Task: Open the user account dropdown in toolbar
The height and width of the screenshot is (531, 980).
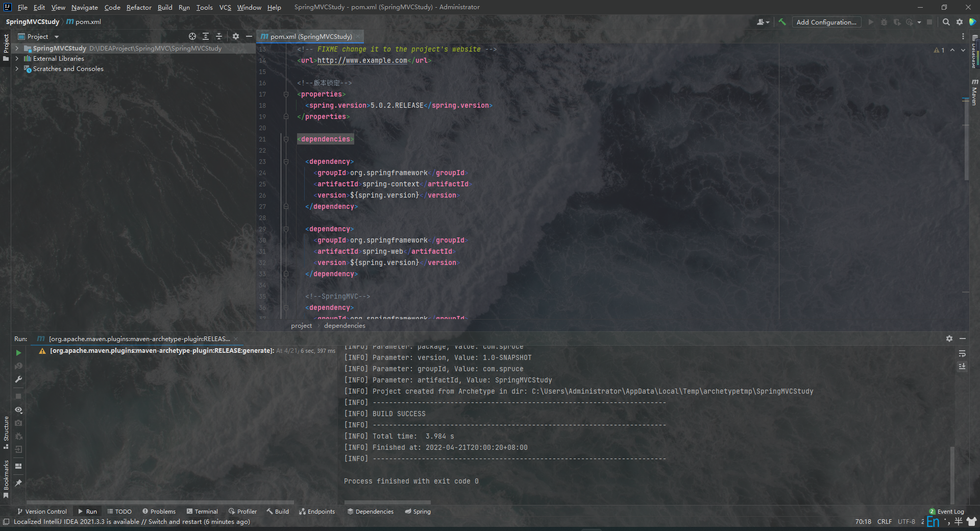Action: click(x=763, y=22)
